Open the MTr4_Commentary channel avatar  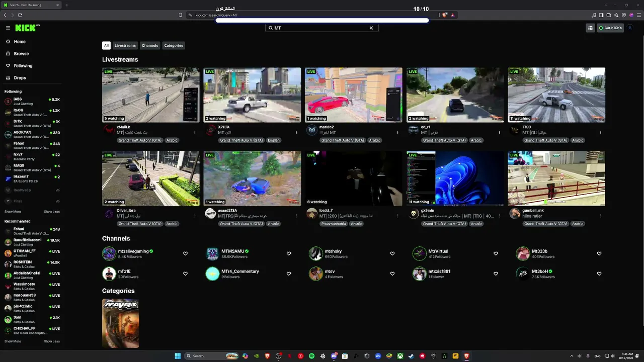click(212, 274)
